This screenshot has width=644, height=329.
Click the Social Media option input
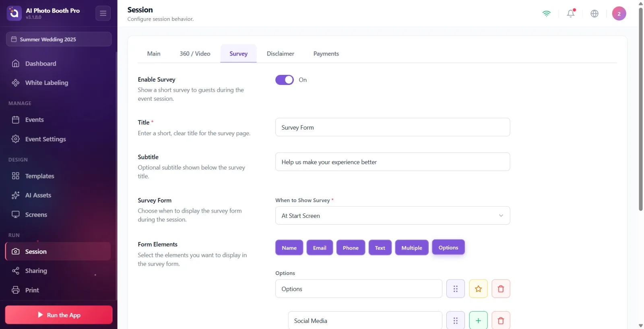[365, 321]
